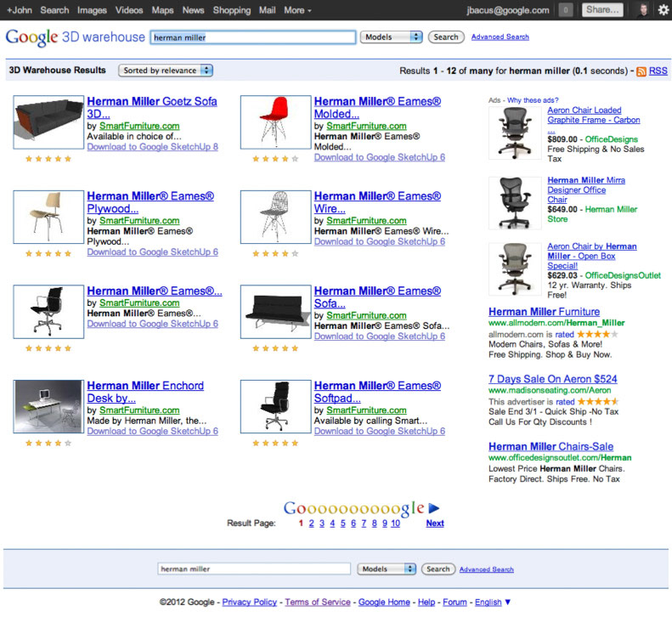The height and width of the screenshot is (622, 672).
Task: Click SmartFurniture.com under Eames Sofa result
Action: [366, 315]
